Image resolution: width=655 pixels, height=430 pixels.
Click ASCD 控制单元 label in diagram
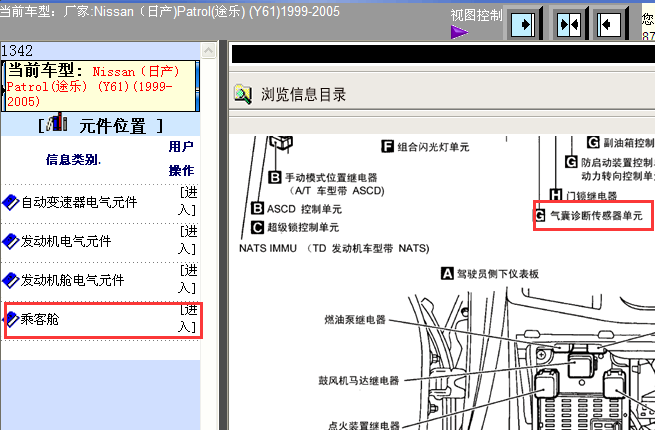click(x=305, y=209)
